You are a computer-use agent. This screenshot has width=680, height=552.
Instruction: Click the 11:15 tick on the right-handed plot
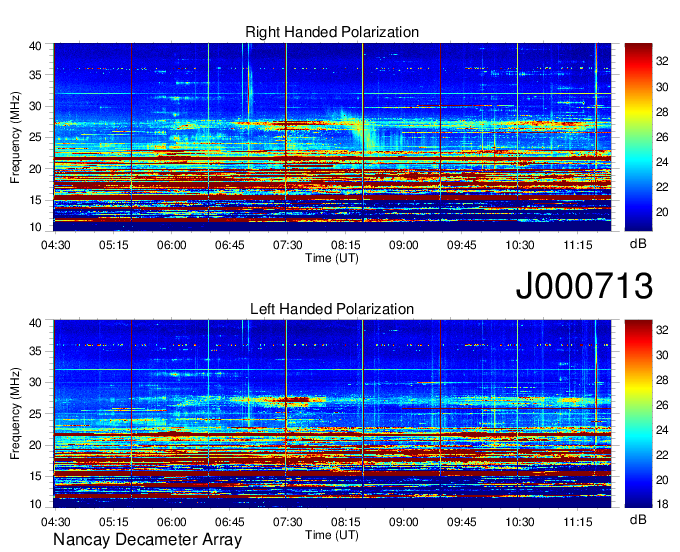tap(578, 245)
